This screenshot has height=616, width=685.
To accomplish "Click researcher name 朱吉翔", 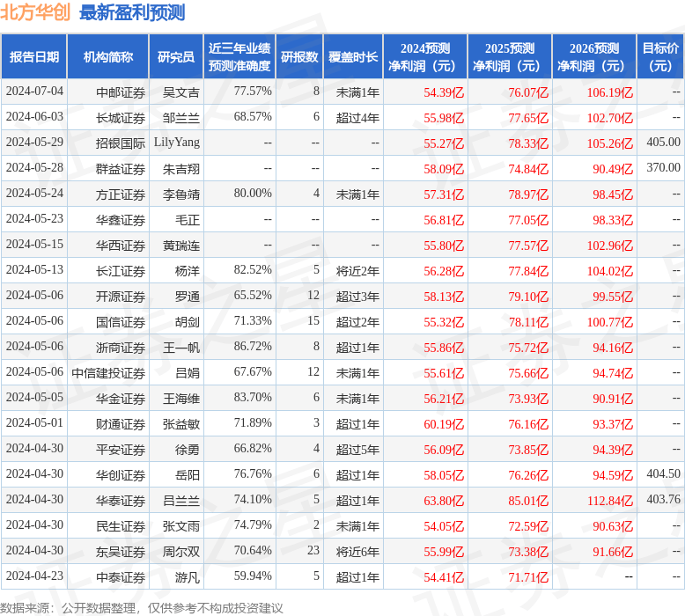I will pyautogui.click(x=181, y=168).
